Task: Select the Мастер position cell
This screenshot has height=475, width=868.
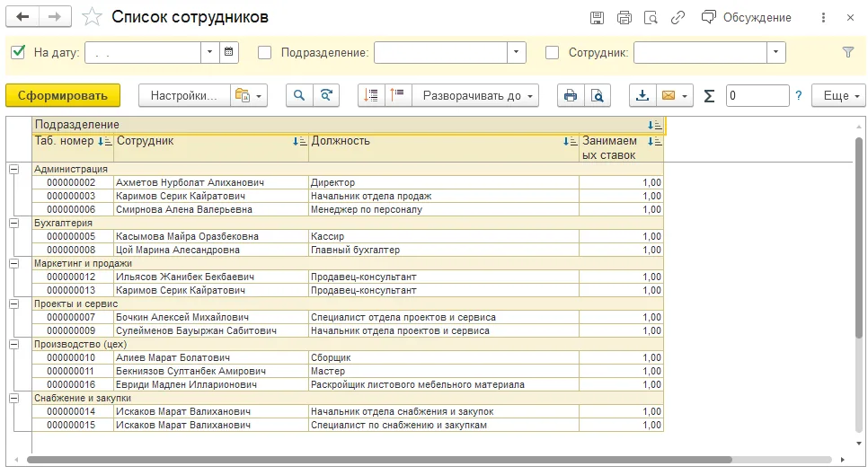Action: pyautogui.click(x=443, y=371)
